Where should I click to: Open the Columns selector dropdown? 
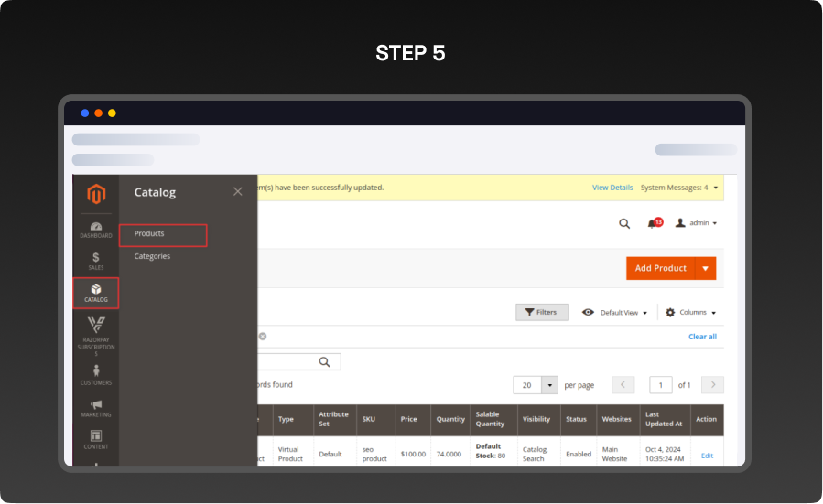point(691,313)
